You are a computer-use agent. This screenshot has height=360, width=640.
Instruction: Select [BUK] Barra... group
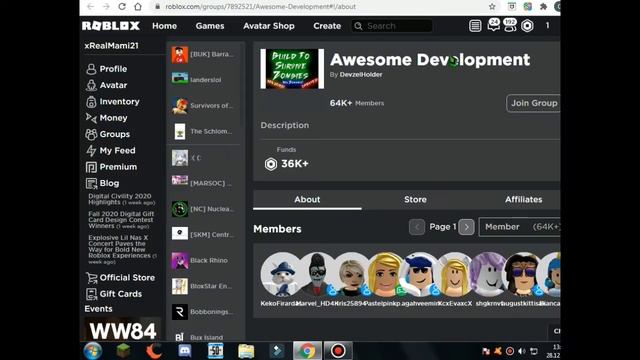tap(204, 55)
